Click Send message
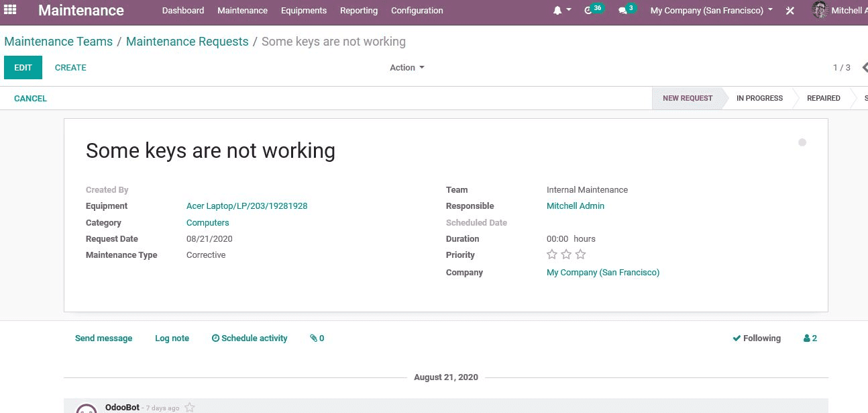868x413 pixels. click(x=104, y=338)
